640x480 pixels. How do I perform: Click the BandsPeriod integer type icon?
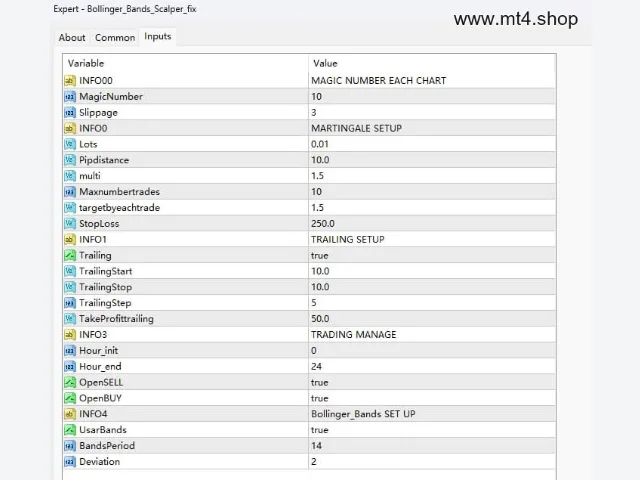pyautogui.click(x=70, y=446)
